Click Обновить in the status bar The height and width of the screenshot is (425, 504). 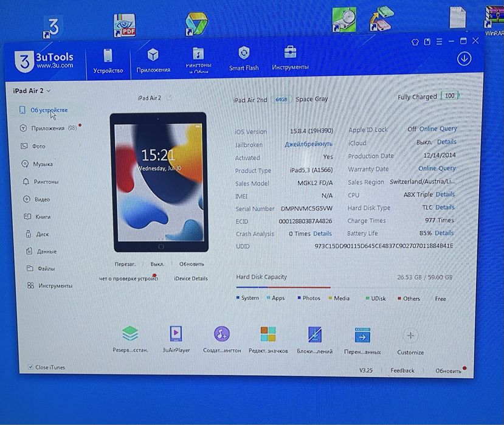448,371
